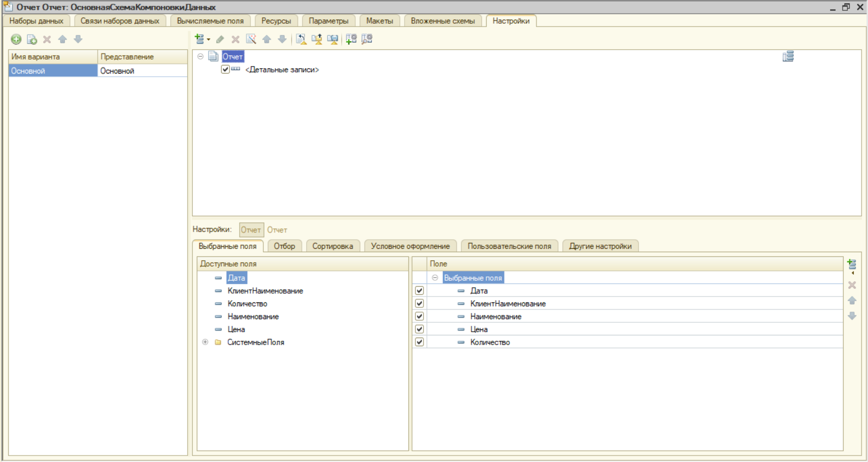Select КлиентНаименование in available fields
This screenshot has height=462, width=868.
[265, 291]
